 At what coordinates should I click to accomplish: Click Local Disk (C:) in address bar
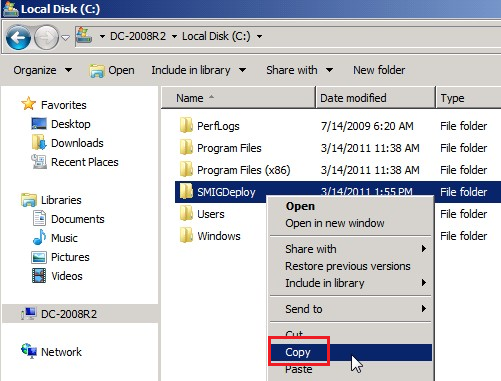216,36
